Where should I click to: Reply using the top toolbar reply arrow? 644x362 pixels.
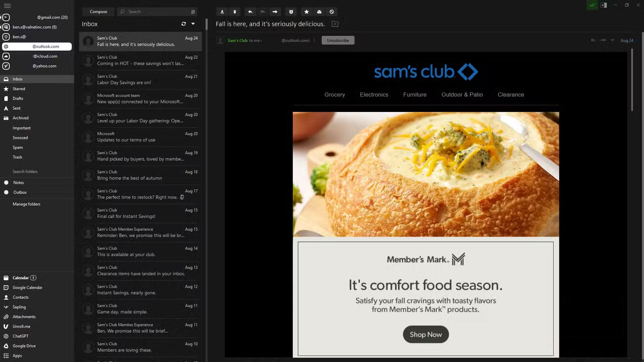pos(250,12)
